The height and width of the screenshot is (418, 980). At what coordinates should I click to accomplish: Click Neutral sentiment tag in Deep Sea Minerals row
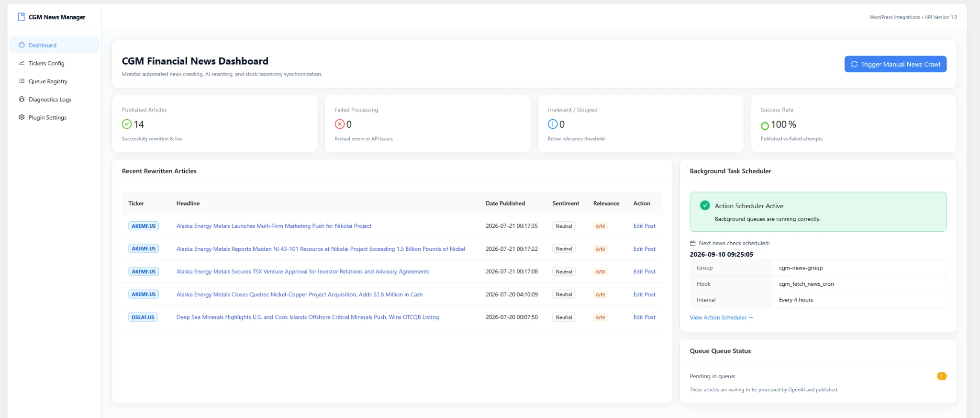pos(564,317)
